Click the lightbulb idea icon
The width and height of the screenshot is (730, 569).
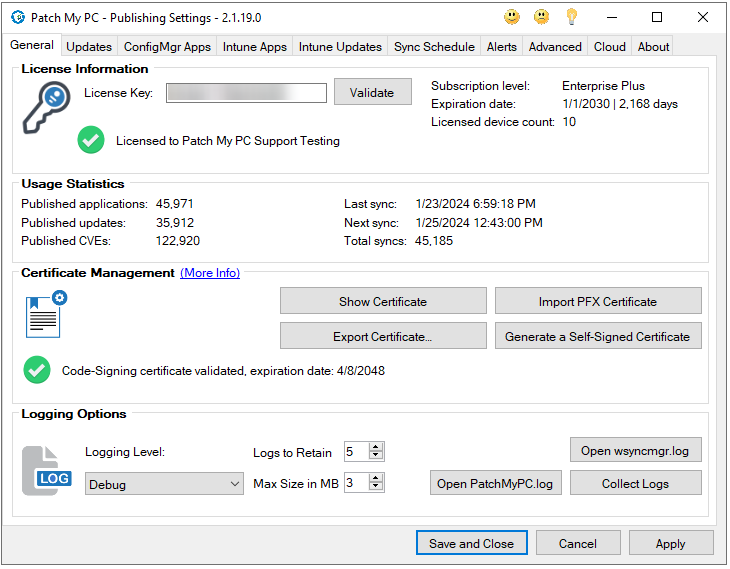coord(571,17)
